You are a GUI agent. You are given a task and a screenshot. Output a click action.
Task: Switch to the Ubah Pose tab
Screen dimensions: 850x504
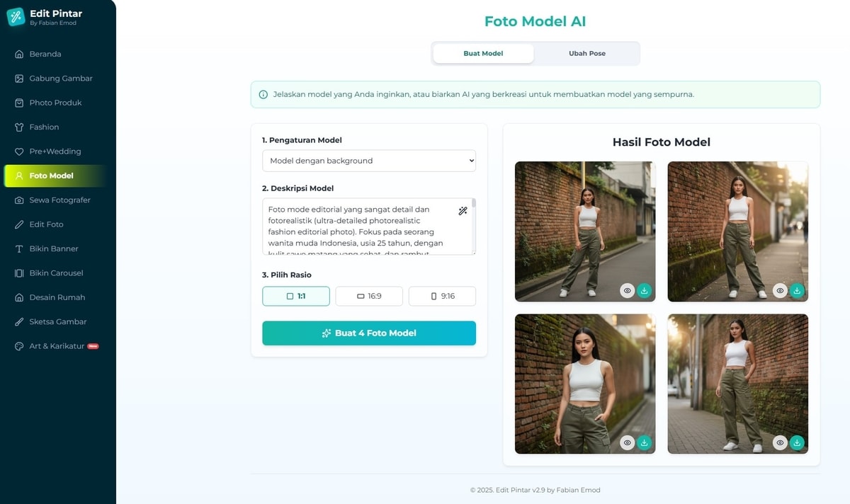pos(587,53)
